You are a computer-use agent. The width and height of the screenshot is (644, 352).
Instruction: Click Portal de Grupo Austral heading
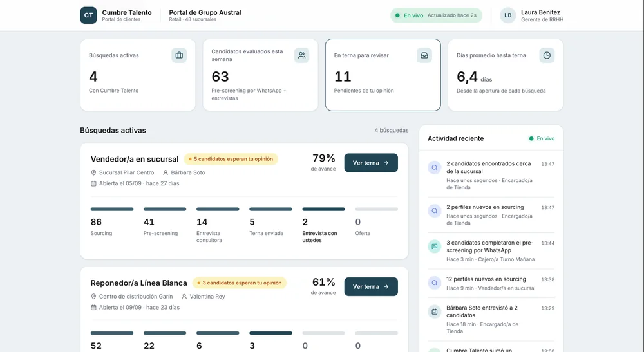(x=205, y=12)
